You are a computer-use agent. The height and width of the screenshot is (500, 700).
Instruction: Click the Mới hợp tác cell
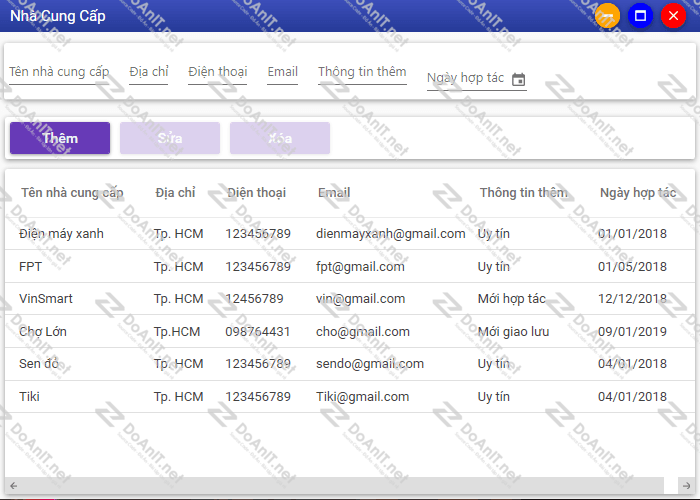[512, 299]
